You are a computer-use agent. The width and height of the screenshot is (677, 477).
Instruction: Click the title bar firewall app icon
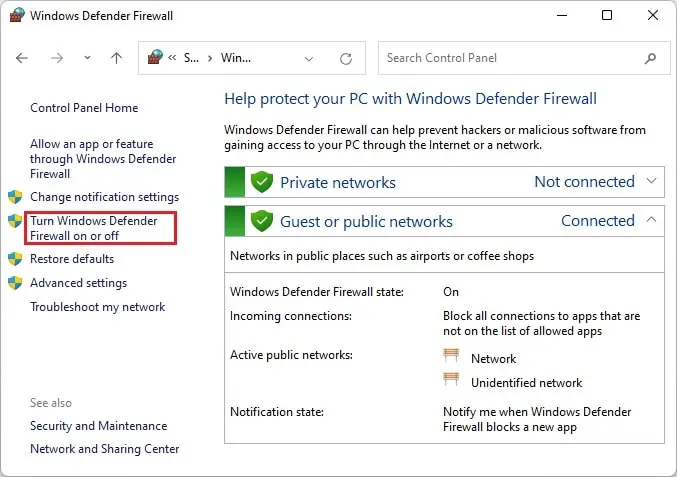point(16,16)
